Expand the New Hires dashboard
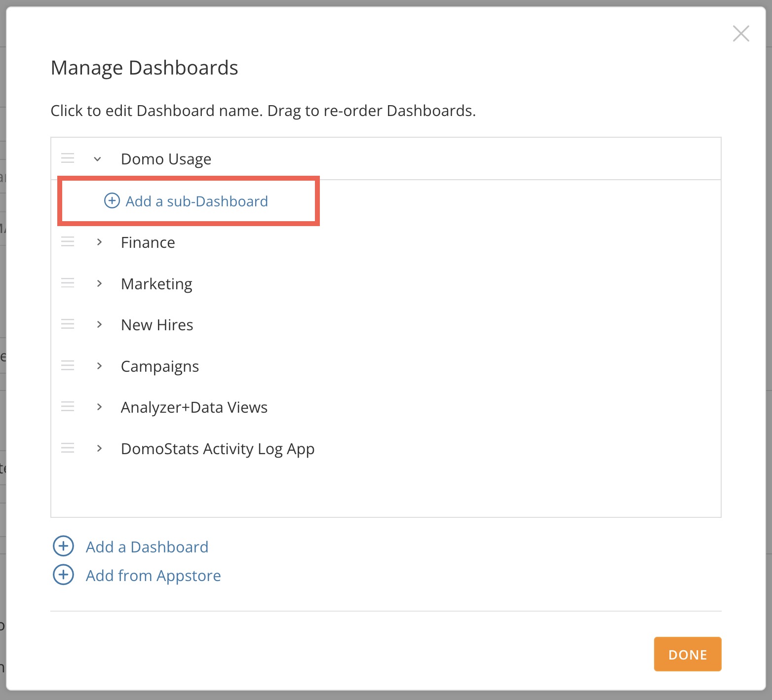 99,324
